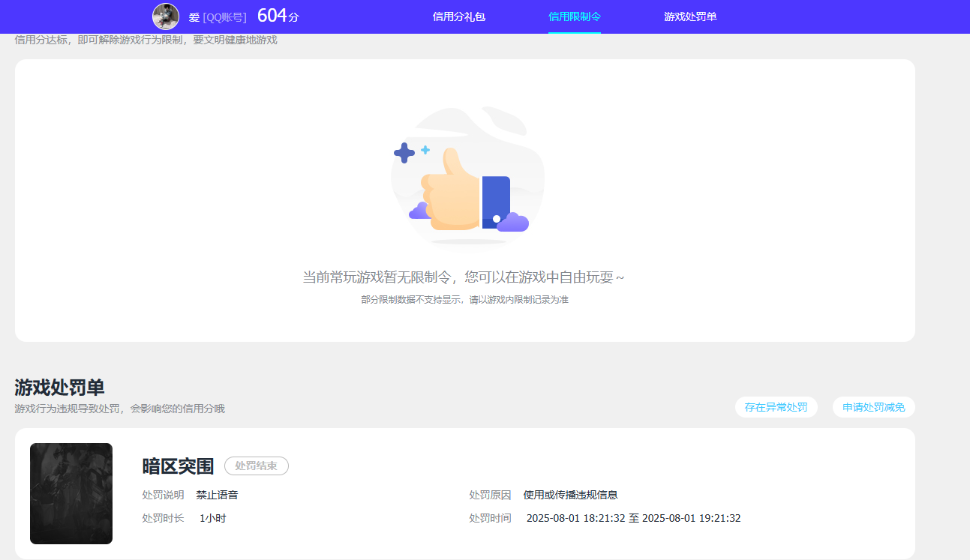Click the 处罚原因 label
This screenshot has width=970, height=560.
point(490,495)
